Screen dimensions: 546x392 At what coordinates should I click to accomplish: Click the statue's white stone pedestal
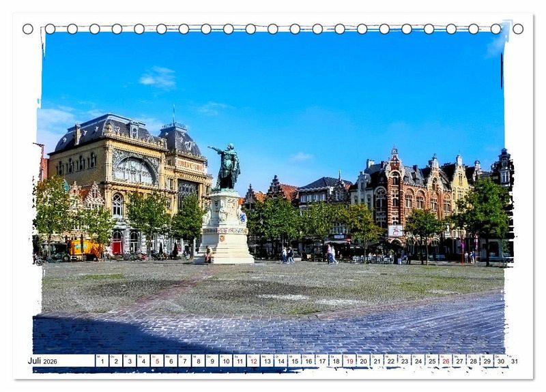click(226, 228)
